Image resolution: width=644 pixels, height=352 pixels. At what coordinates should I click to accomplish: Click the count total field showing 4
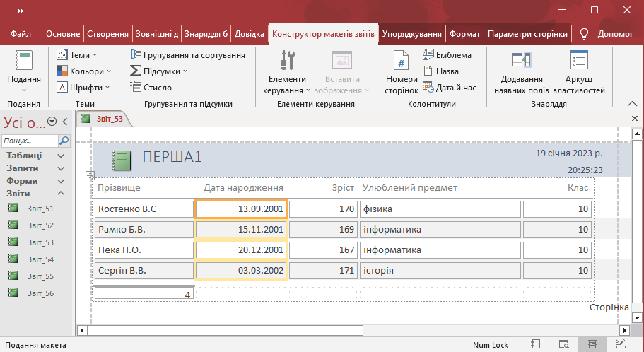tap(144, 293)
